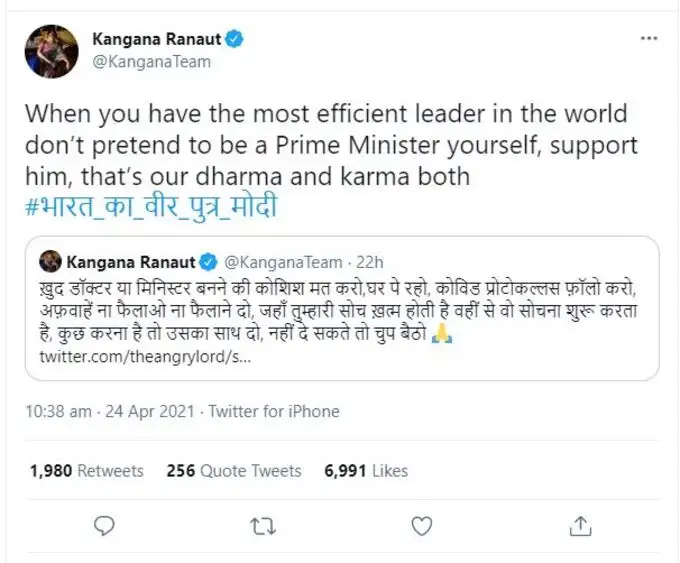The image size is (680, 563).
Task: View the 1,980 Retweets list
Action: tap(87, 470)
